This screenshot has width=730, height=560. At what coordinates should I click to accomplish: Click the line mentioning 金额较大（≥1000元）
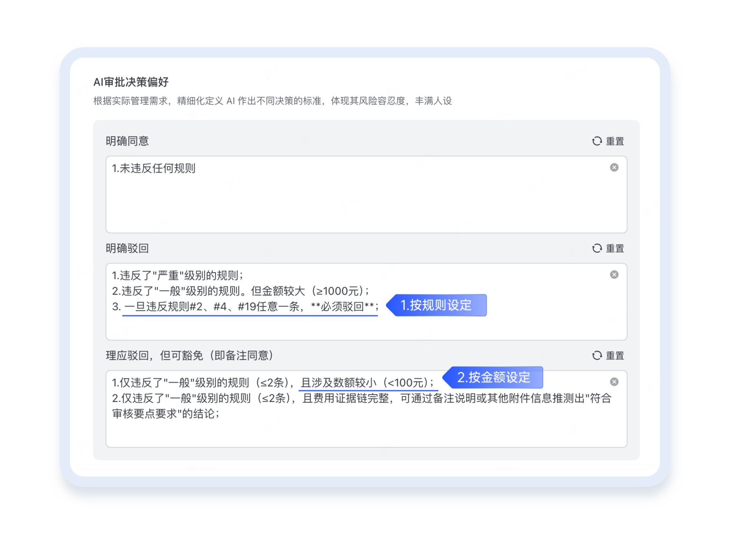(241, 291)
